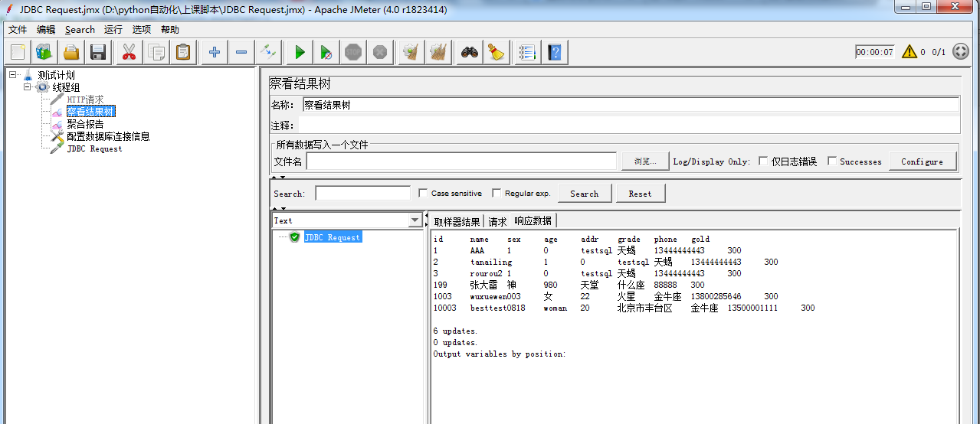Click the binoculars Search icon

click(x=469, y=52)
